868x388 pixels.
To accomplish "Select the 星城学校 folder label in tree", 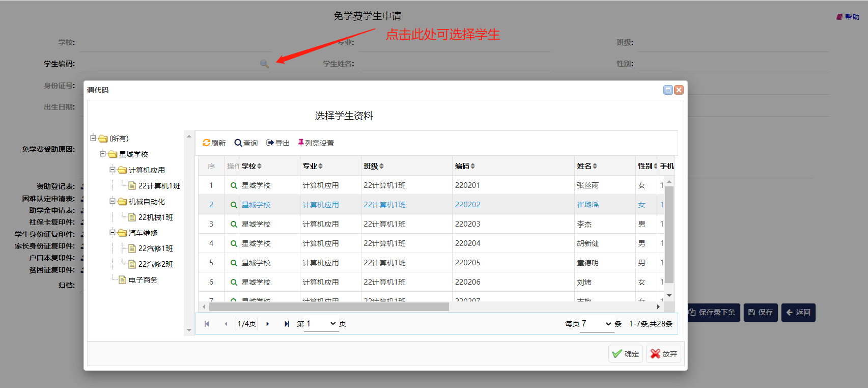I will coord(133,154).
